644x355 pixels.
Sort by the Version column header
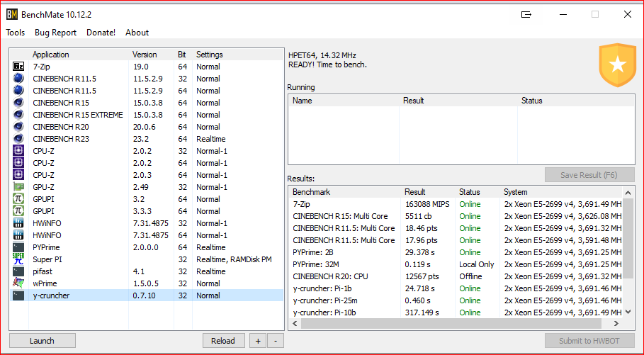click(x=152, y=55)
